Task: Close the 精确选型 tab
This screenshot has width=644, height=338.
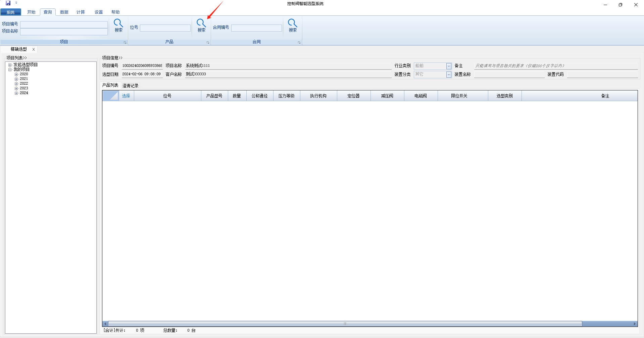Action: pyautogui.click(x=34, y=49)
